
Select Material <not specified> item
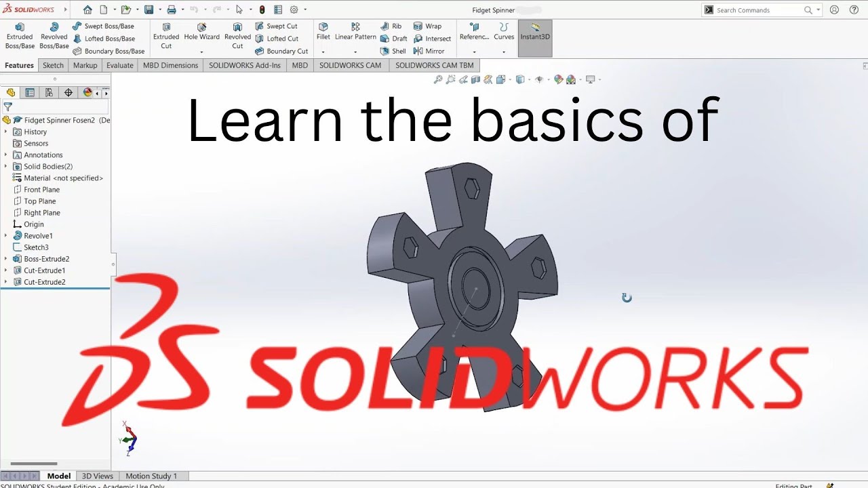click(58, 178)
